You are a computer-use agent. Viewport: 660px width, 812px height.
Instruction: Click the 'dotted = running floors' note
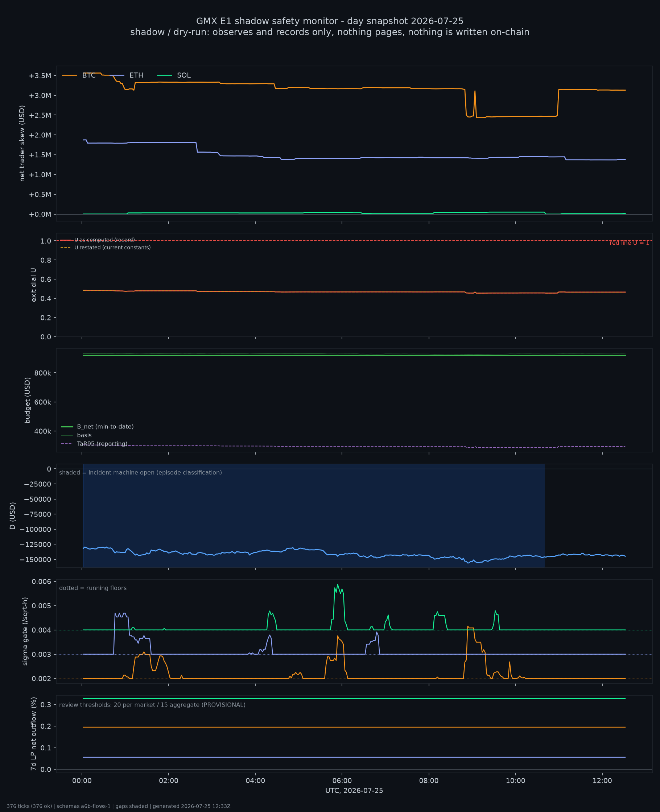coord(93,588)
